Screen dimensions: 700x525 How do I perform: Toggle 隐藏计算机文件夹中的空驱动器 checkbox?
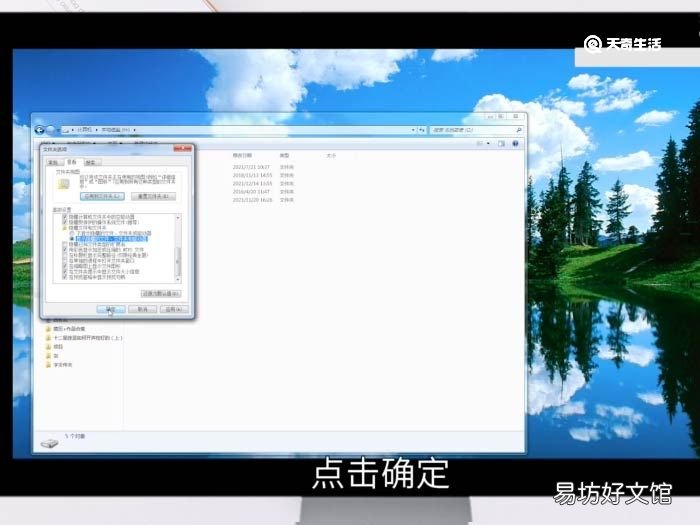click(x=65, y=217)
